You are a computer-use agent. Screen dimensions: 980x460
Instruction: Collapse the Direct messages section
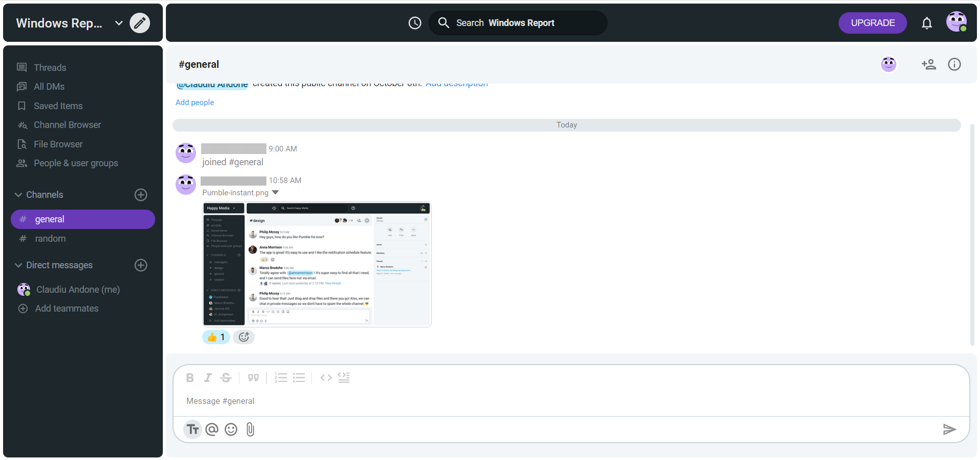click(18, 265)
